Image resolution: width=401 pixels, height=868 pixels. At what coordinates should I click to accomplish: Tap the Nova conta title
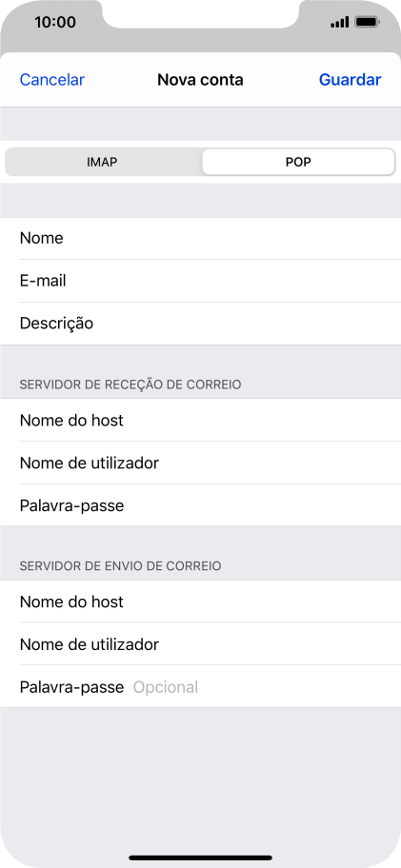tap(200, 80)
